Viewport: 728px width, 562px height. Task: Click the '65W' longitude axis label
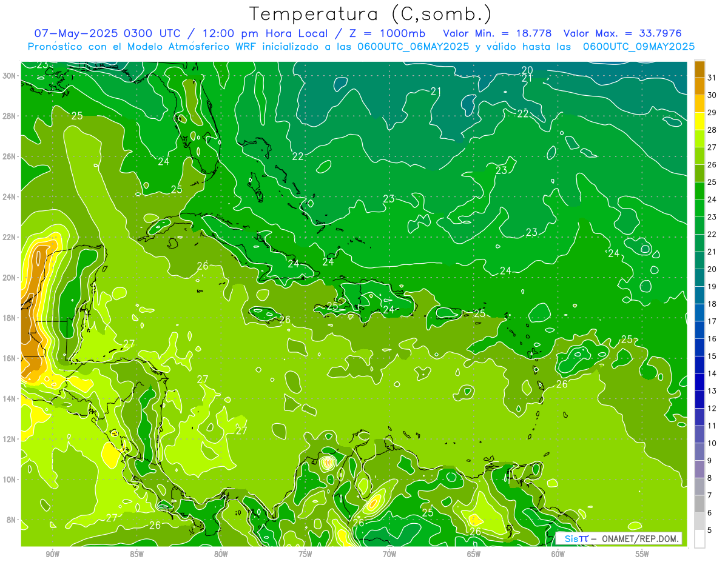[474, 554]
